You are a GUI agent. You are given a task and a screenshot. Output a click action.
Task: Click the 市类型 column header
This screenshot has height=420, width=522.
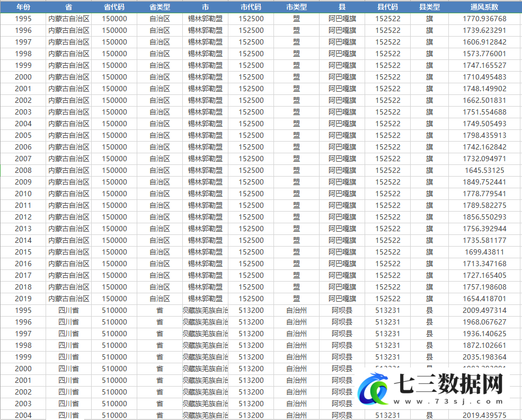click(297, 7)
